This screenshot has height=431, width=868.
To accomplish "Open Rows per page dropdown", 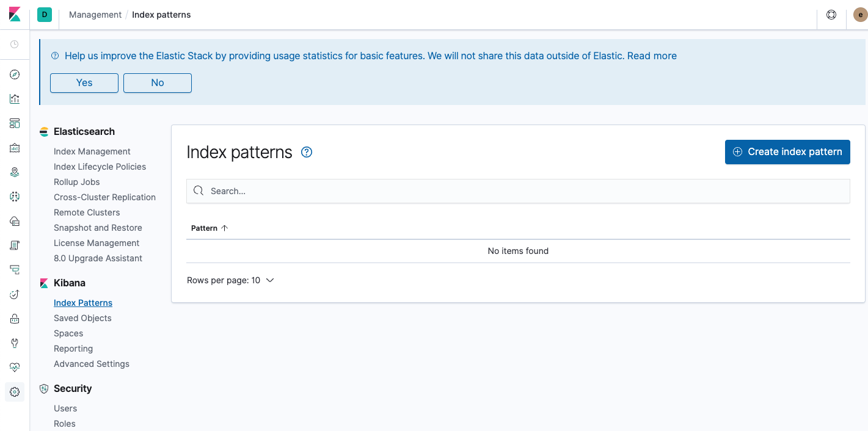I will click(230, 280).
